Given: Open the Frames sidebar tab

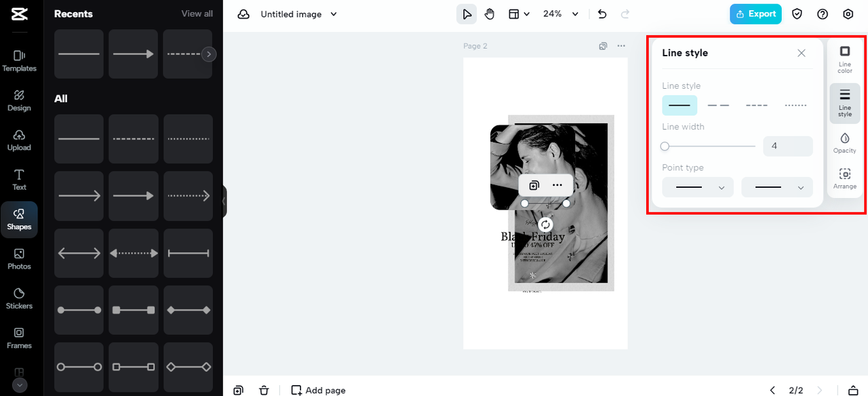Looking at the screenshot, I should [19, 338].
